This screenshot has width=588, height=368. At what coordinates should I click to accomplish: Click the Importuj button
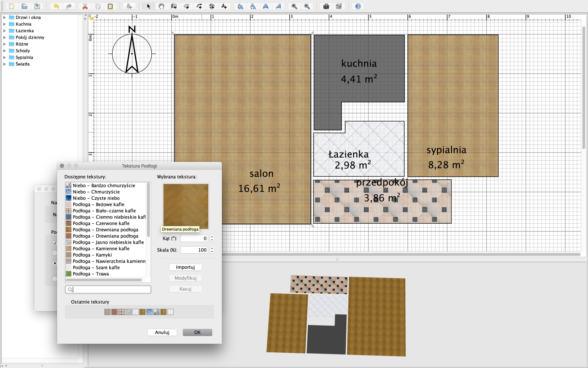pyautogui.click(x=186, y=267)
